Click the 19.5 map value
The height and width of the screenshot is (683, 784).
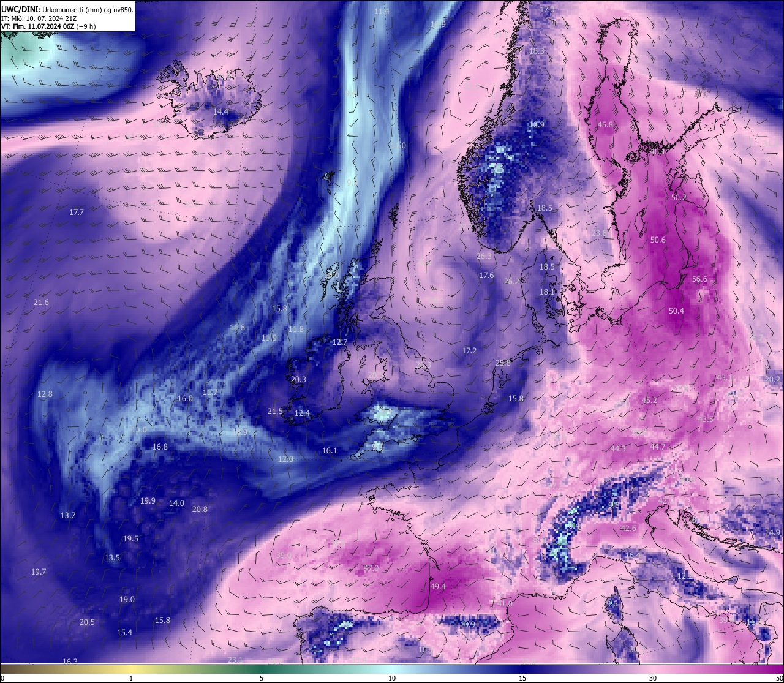click(x=130, y=538)
